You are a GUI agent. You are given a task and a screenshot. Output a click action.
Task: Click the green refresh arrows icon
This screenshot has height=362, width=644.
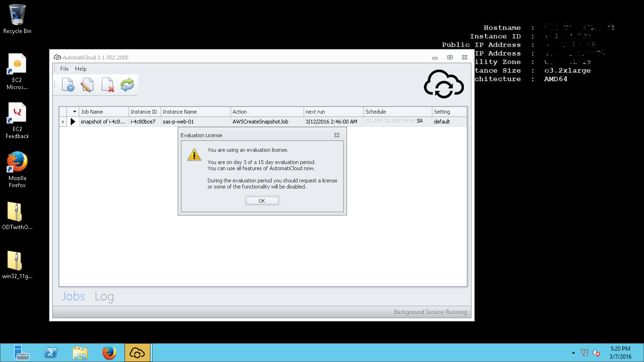pyautogui.click(x=127, y=85)
